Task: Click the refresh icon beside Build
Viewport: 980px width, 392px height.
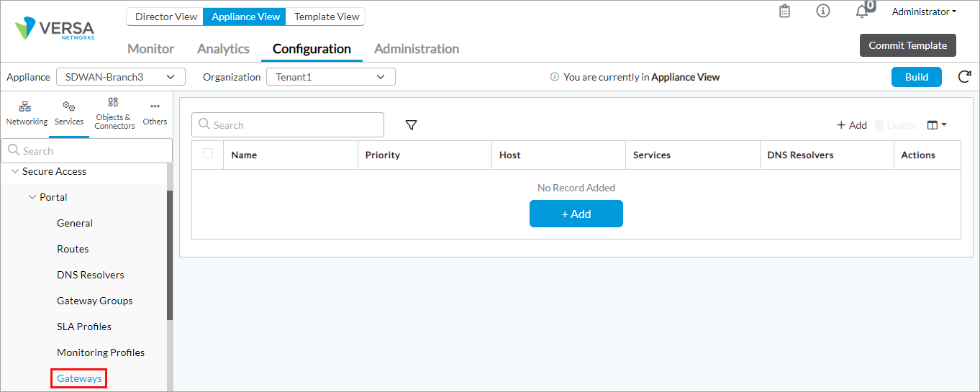Action: click(x=964, y=77)
